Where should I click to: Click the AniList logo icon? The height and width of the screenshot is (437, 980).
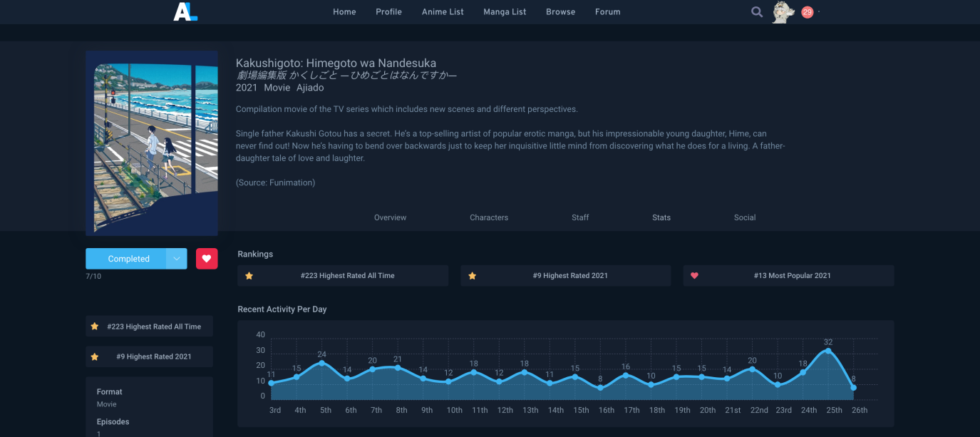[185, 11]
